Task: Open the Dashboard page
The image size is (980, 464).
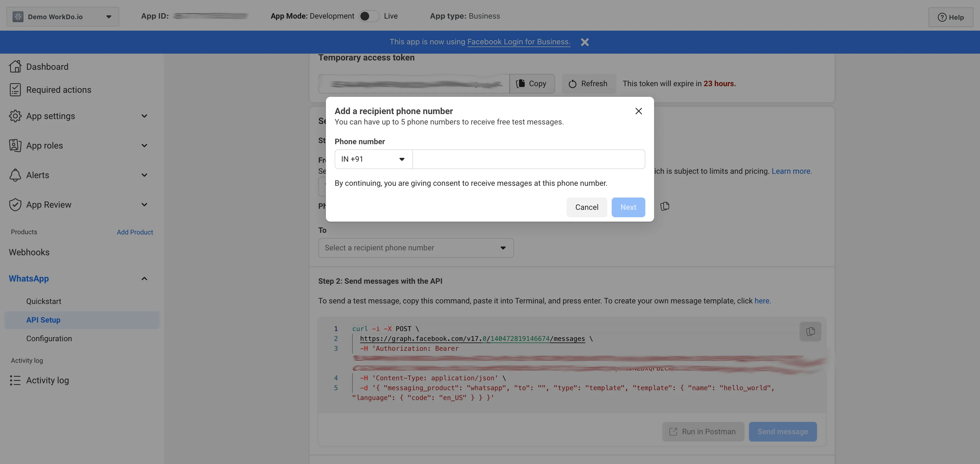Action: pos(47,66)
